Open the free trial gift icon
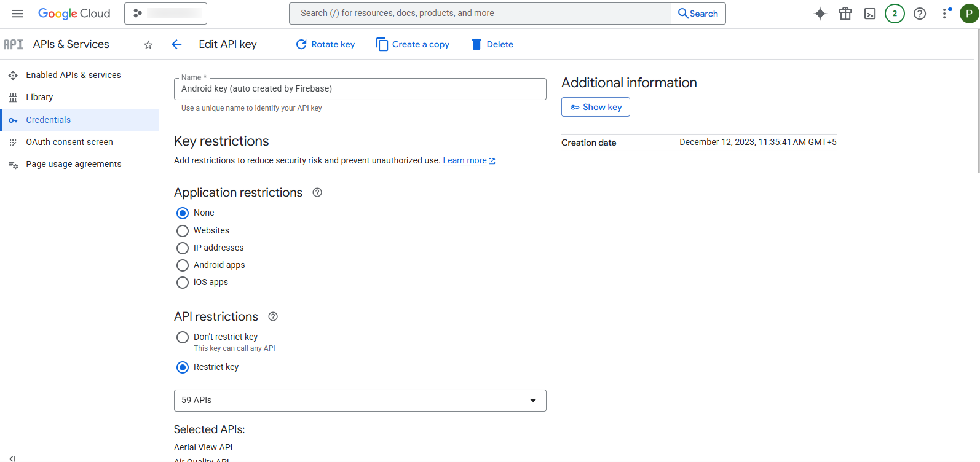The height and width of the screenshot is (462, 980). click(x=845, y=14)
